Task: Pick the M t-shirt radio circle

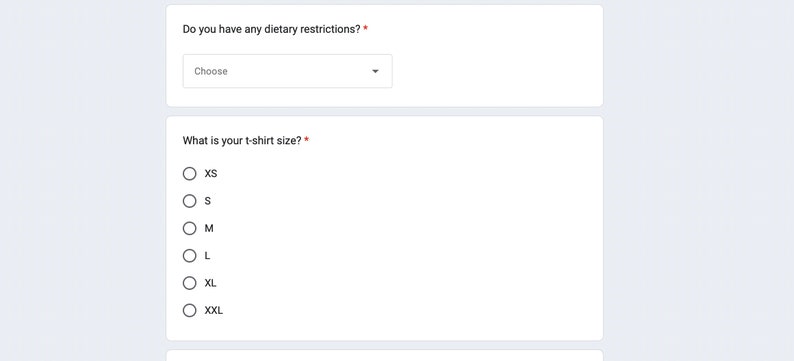Action: click(x=189, y=228)
